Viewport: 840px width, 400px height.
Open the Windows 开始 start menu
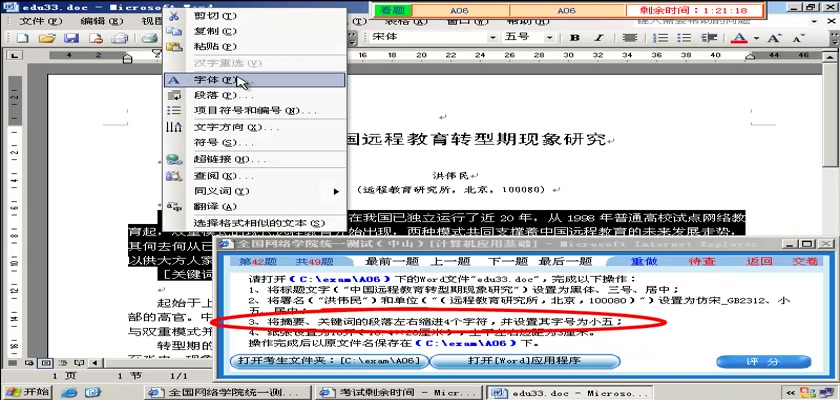point(27,392)
